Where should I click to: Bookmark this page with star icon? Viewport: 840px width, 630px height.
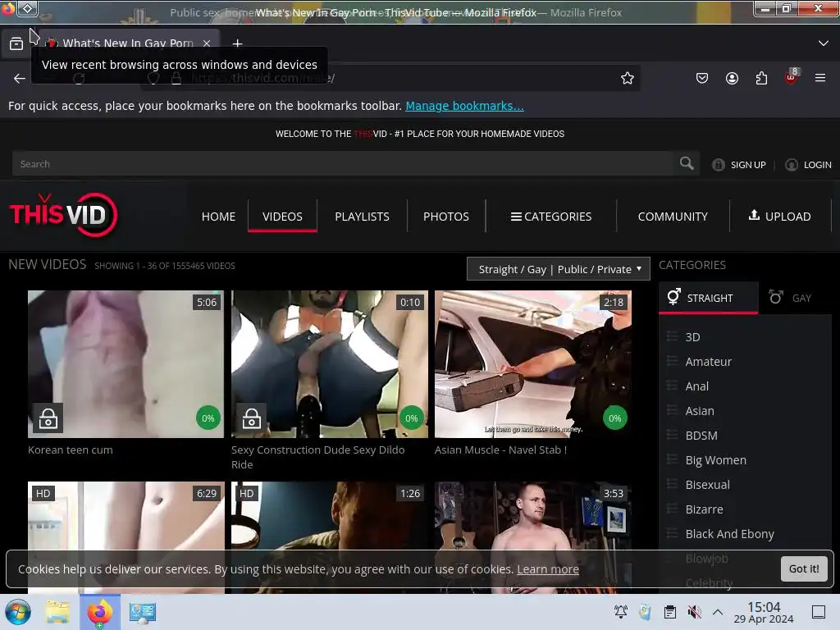click(628, 78)
